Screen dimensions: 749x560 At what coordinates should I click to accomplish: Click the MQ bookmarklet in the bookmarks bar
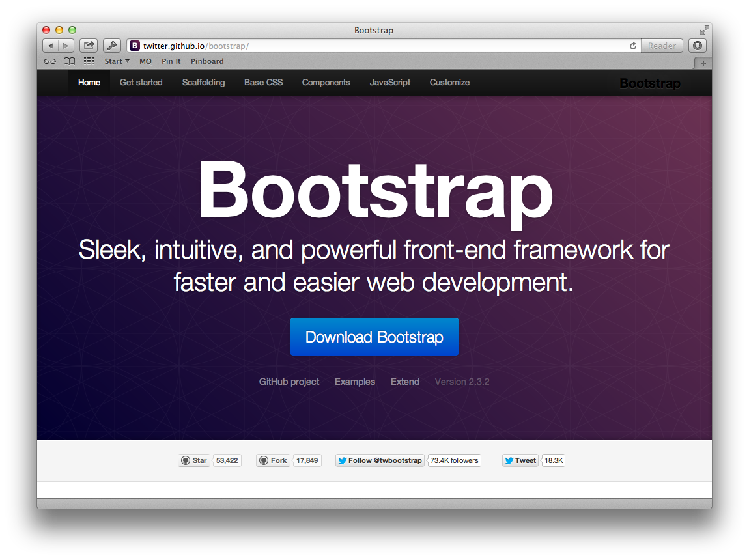tap(145, 61)
